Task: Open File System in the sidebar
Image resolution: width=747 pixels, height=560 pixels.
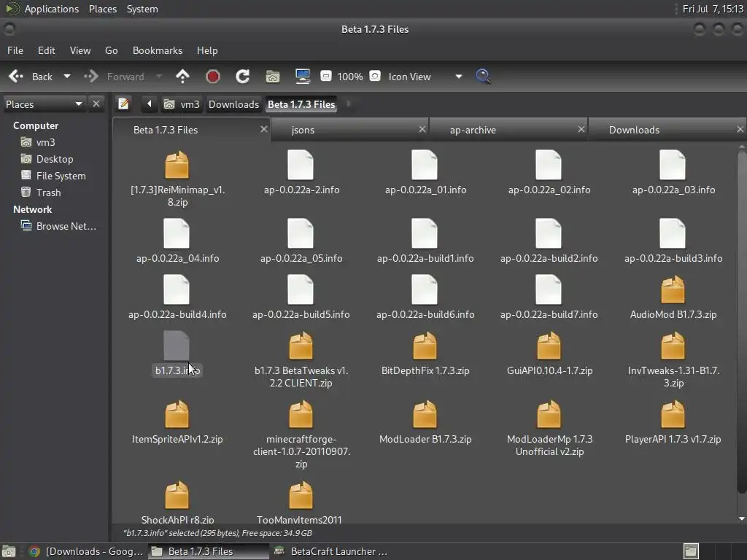Action: 61,176
